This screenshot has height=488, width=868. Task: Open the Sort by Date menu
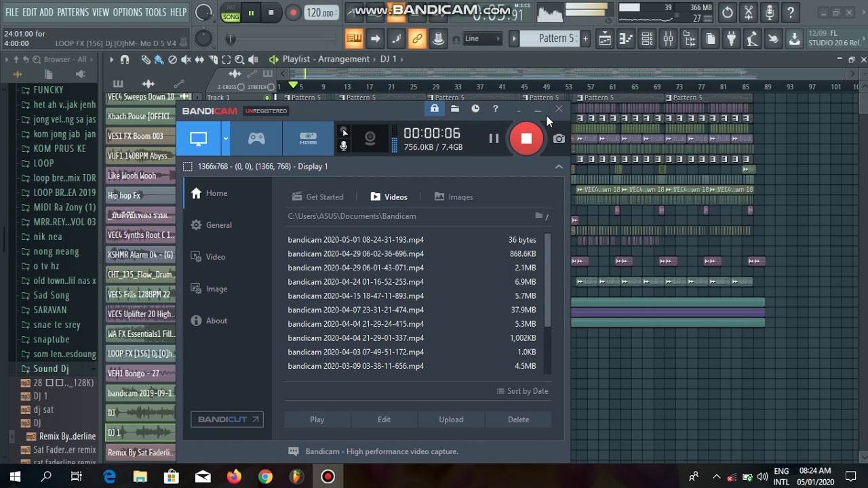(x=522, y=391)
